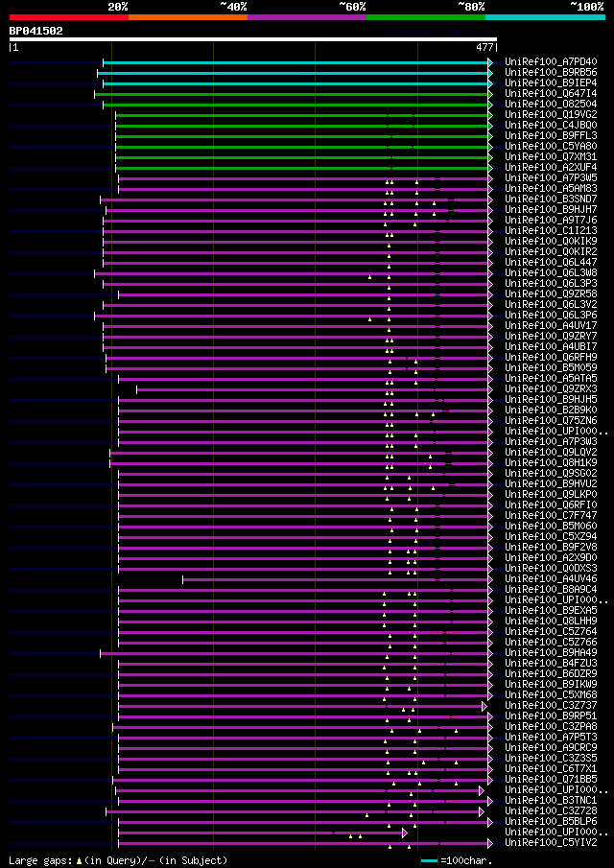The width and height of the screenshot is (614, 868).
Task: Click the red ~20% identity color swatch
Action: pos(69,17)
